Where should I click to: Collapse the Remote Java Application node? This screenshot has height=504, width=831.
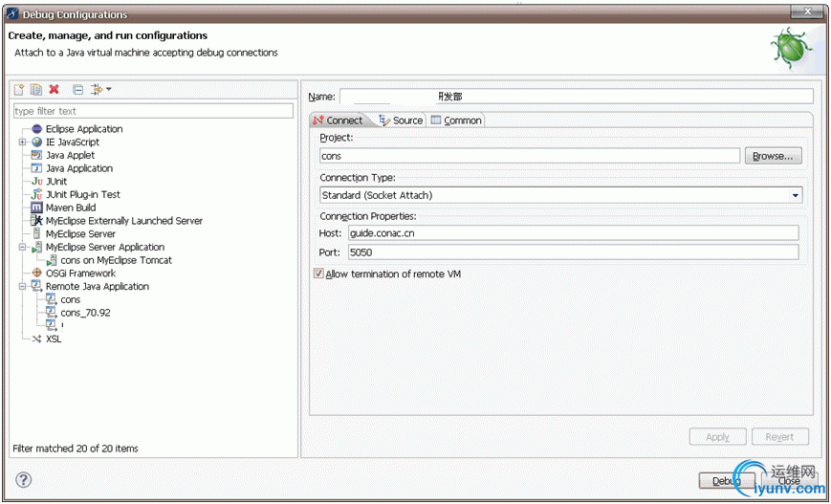22,286
